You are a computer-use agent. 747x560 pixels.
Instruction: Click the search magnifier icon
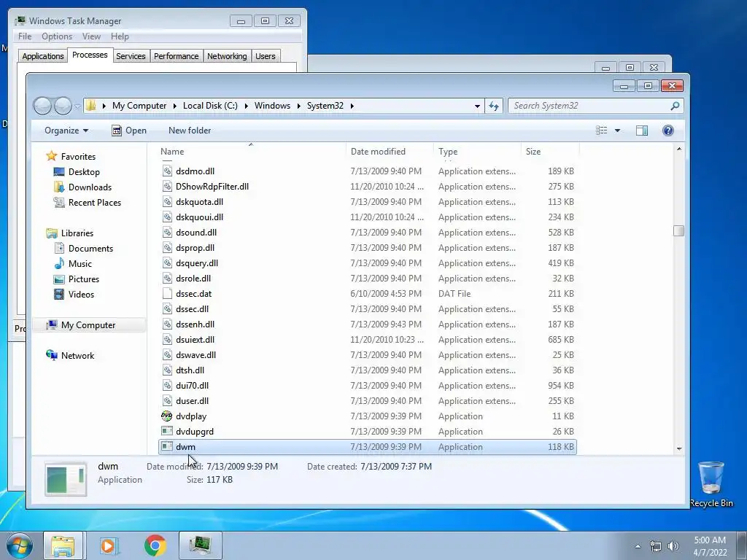(x=675, y=106)
